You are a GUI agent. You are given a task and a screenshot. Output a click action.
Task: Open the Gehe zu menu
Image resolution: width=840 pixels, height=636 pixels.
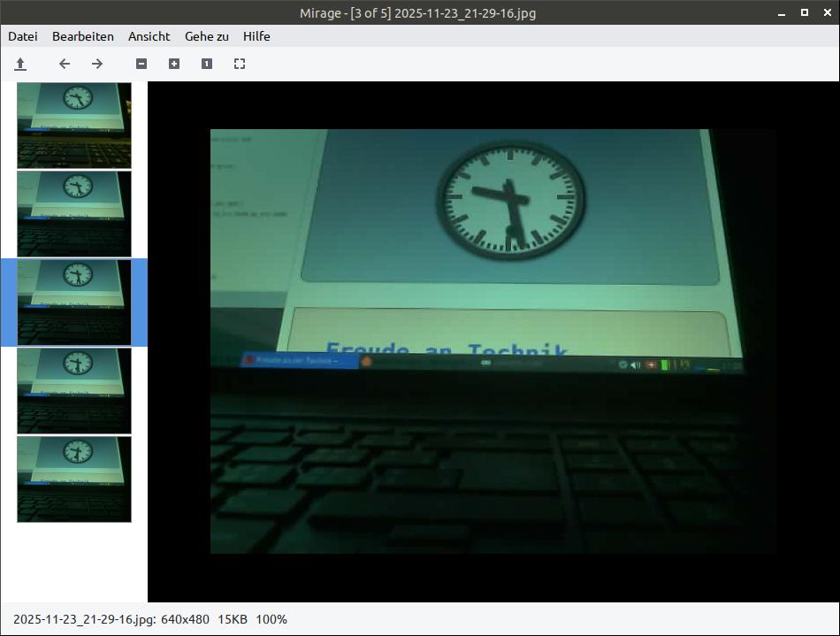207,36
